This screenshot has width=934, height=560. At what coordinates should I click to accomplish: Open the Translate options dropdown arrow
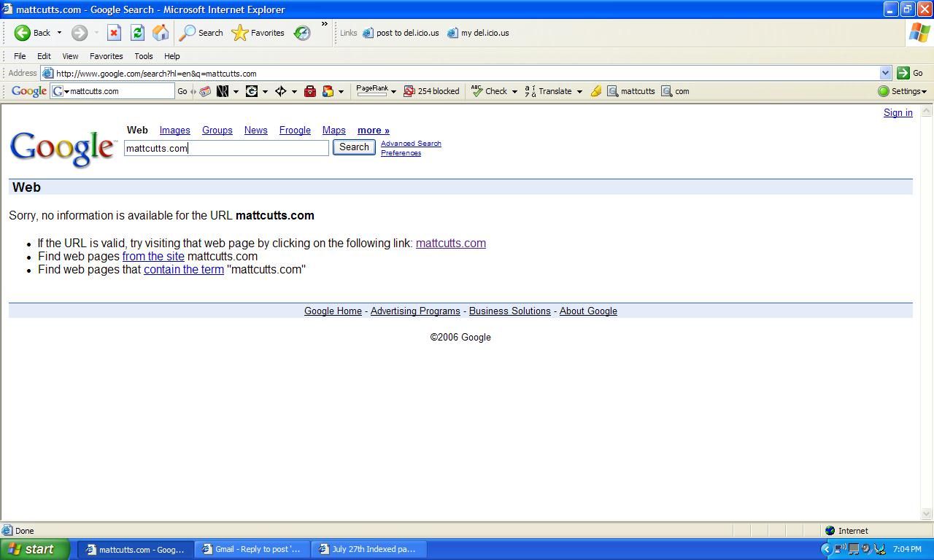pos(579,92)
